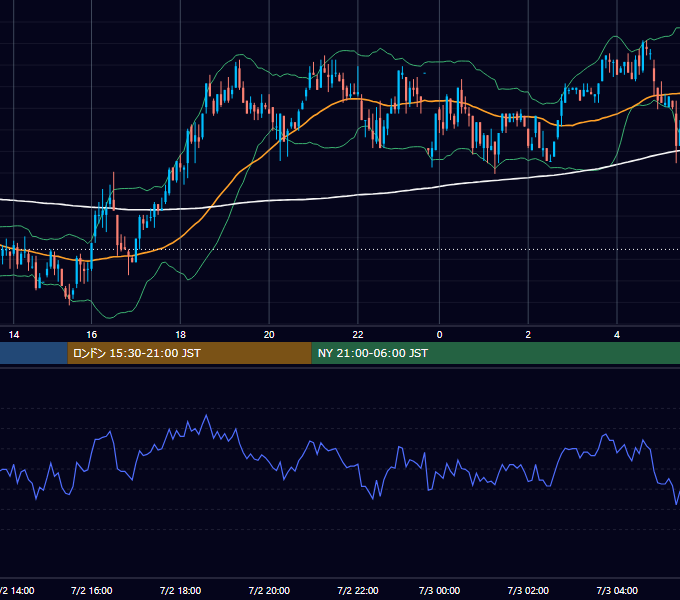Click the 2 hour axis label
Image resolution: width=680 pixels, height=600 pixels.
pyautogui.click(x=528, y=335)
